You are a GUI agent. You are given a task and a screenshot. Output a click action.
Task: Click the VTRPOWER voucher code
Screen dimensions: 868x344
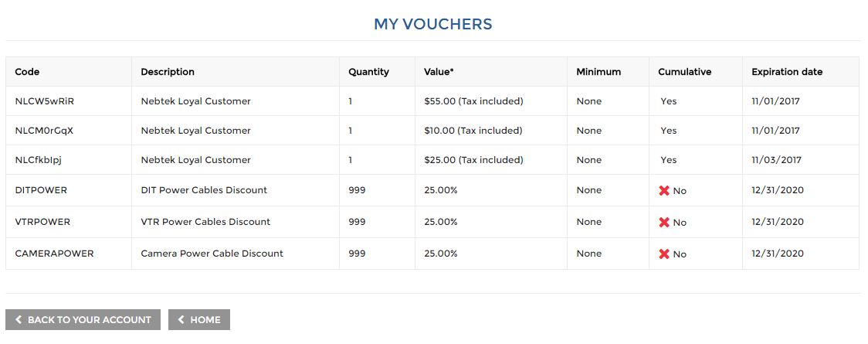coord(42,222)
